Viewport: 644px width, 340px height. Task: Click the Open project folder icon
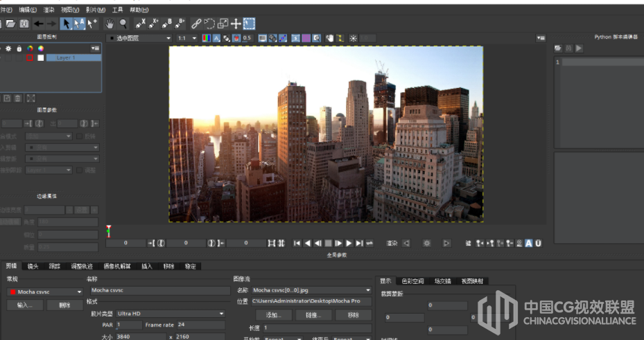[x=10, y=24]
